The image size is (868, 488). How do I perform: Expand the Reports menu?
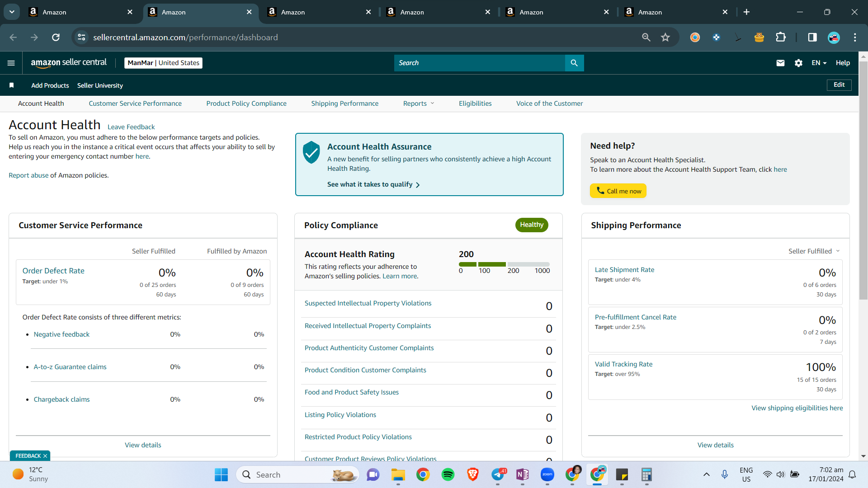(x=419, y=103)
